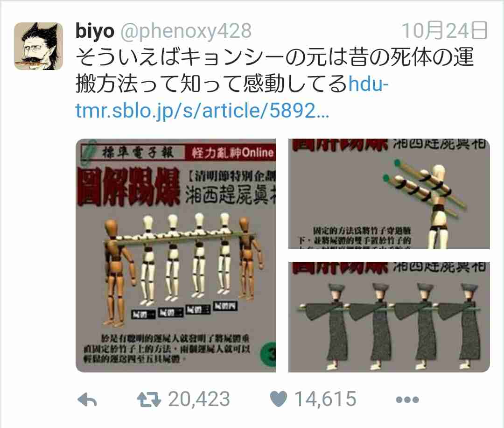Click the 20,423 retweet count
This screenshot has width=504, height=428.
tap(199, 400)
